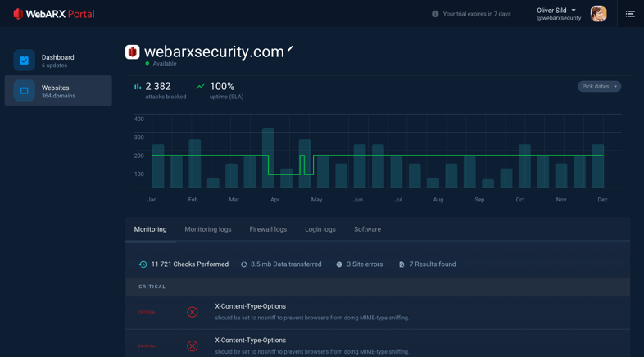Viewport: 644px width, 357px height.
Task: Click the Data transferred circle icon
Action: [x=244, y=264]
